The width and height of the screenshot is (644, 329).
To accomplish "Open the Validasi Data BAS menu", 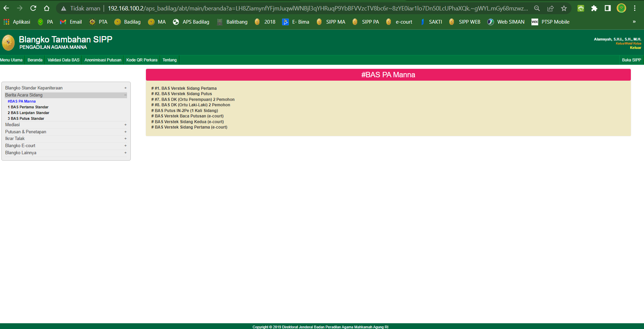I will (63, 60).
